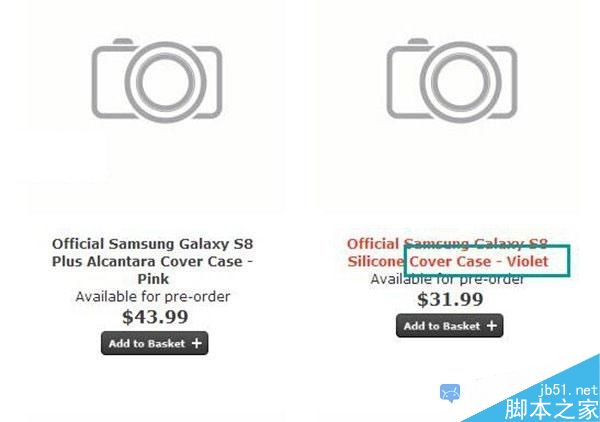Open the red Galaxy S8 Silicone Cover Case title
This screenshot has width=600, height=422.
click(x=448, y=253)
